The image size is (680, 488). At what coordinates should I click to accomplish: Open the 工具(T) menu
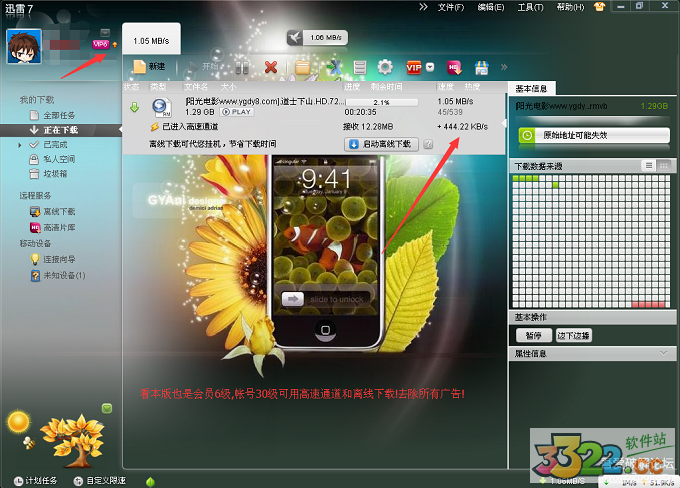pyautogui.click(x=530, y=7)
